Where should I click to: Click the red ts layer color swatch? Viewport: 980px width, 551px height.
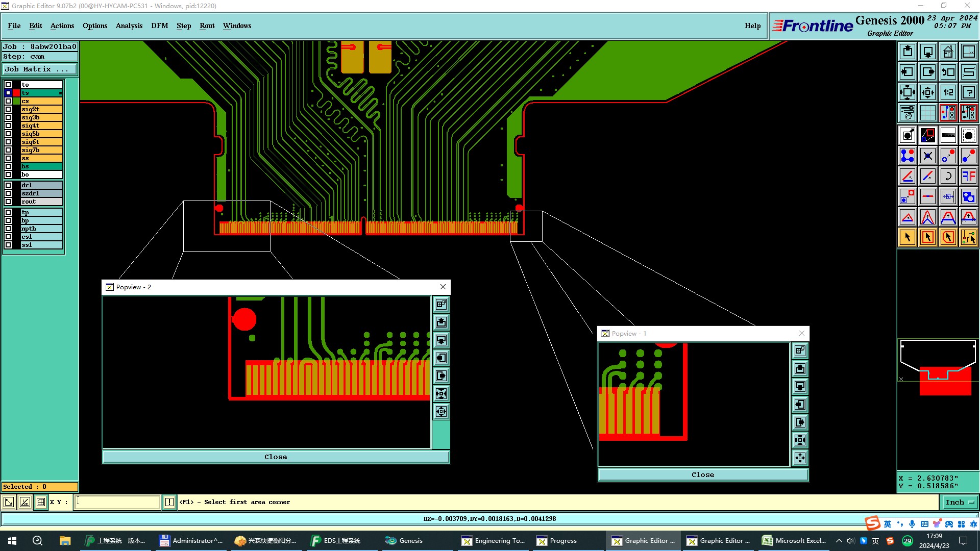(16, 93)
